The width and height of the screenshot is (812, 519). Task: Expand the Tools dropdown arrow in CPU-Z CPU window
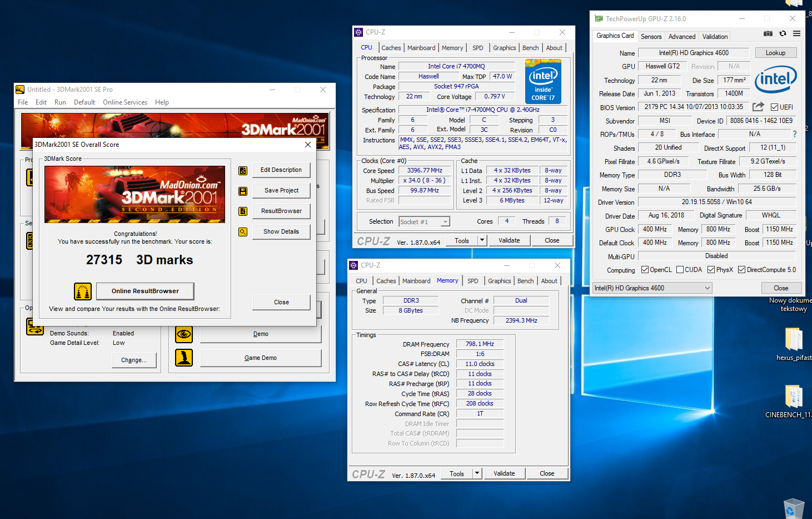point(482,240)
